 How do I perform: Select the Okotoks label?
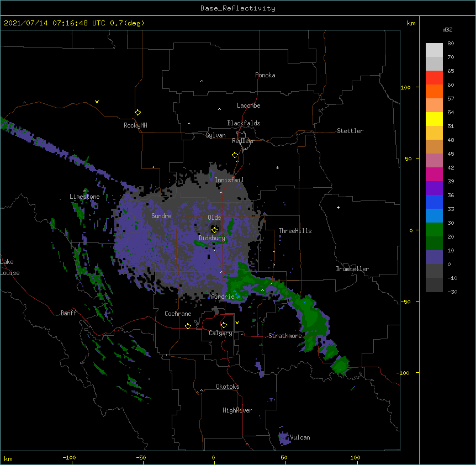pyautogui.click(x=228, y=387)
